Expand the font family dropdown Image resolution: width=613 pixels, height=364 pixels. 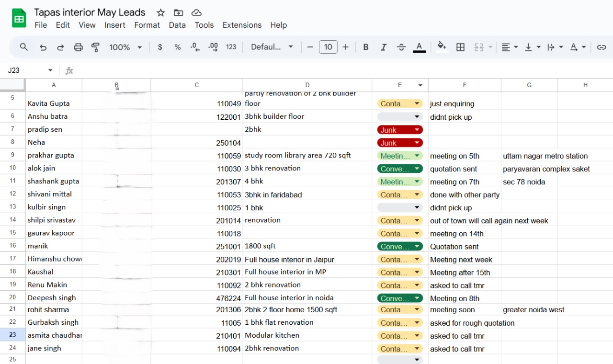click(272, 47)
